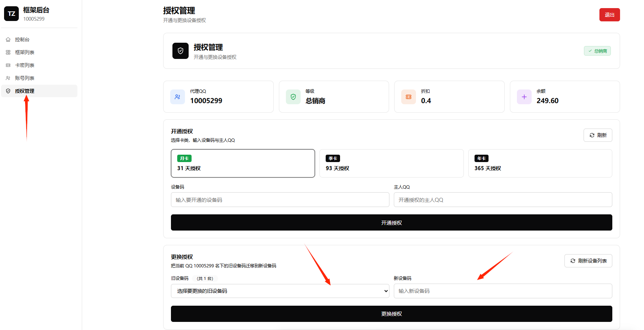Click the black 开通授权 button

[392, 222]
